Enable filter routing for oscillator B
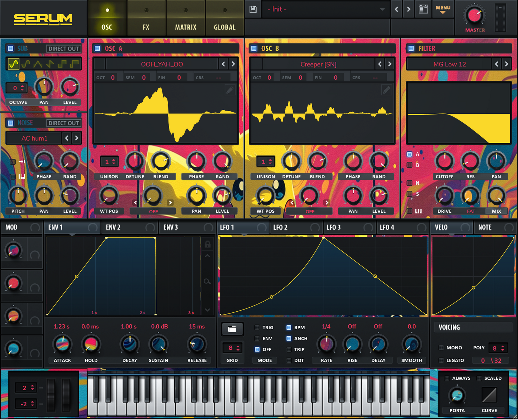 pyautogui.click(x=409, y=165)
